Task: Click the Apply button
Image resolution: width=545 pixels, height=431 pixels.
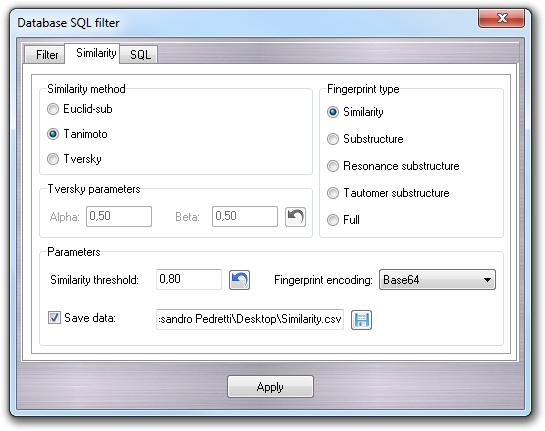Action: point(270,387)
